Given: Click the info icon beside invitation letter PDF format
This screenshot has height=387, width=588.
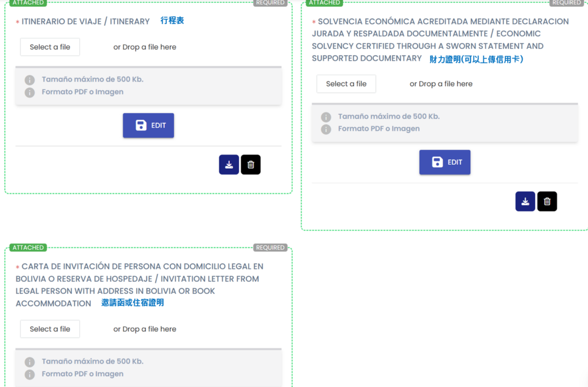Looking at the screenshot, I should pyautogui.click(x=30, y=374).
